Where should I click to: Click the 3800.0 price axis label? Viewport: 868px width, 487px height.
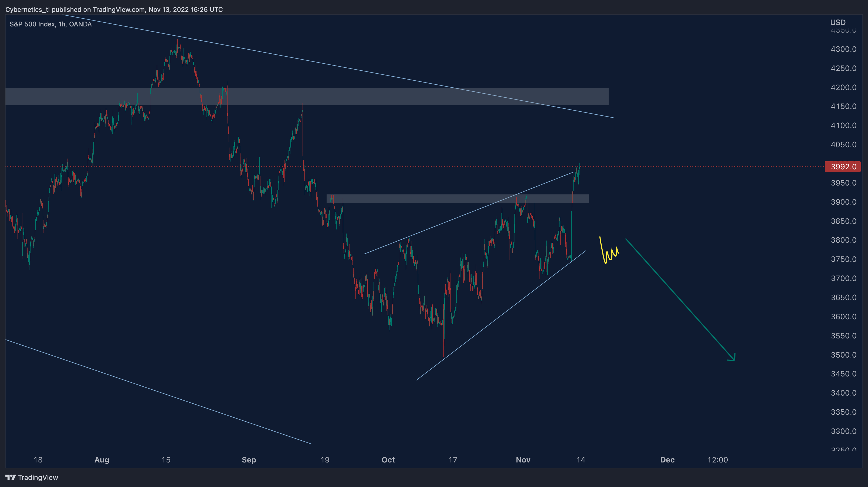coord(843,240)
